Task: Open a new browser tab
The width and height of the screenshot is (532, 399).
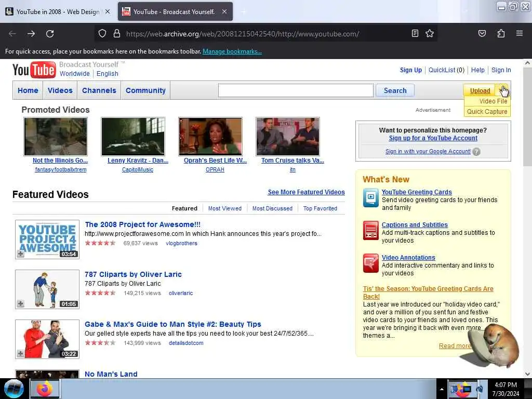Action: click(x=243, y=11)
